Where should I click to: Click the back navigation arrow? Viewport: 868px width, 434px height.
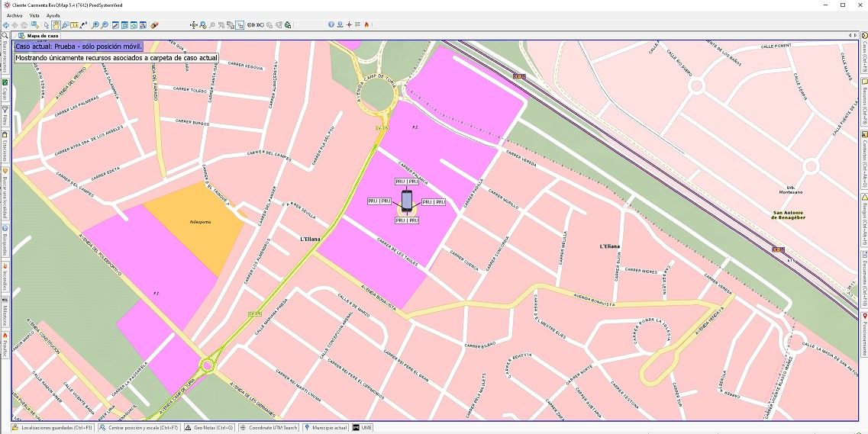click(6, 25)
